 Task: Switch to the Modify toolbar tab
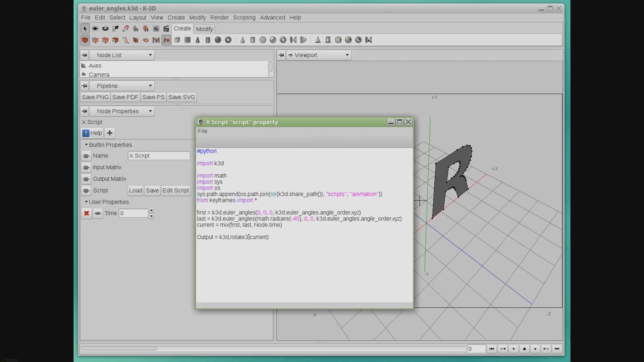204,29
